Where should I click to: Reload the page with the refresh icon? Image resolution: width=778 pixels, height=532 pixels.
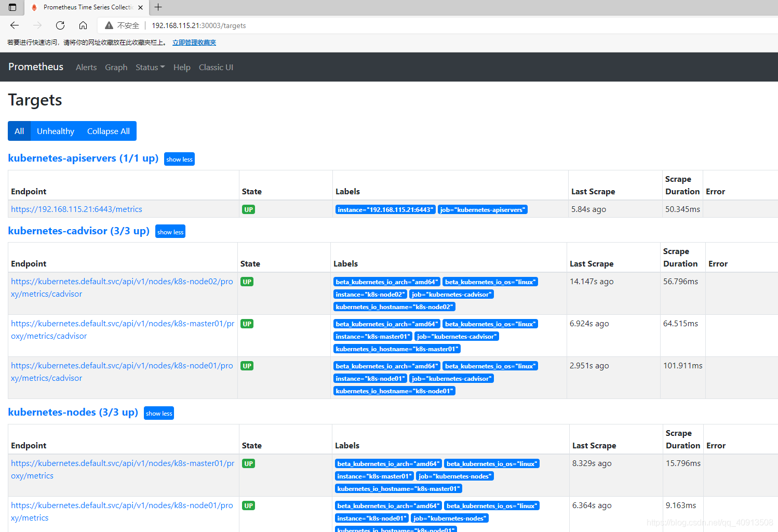click(60, 25)
